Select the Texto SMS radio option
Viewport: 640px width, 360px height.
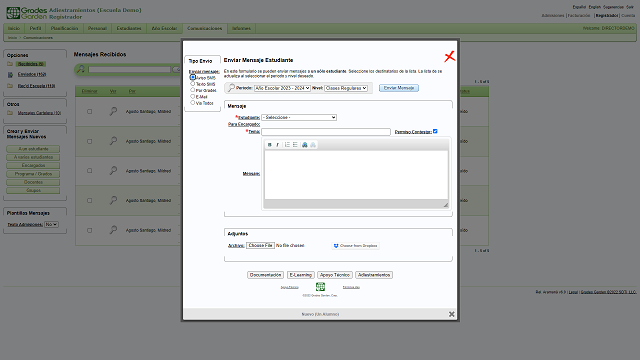coord(192,83)
